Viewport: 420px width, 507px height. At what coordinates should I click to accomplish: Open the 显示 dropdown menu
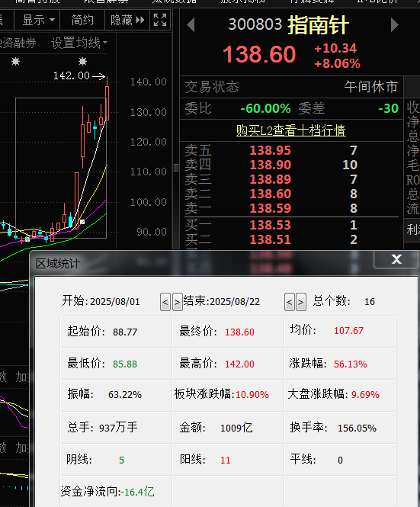click(37, 20)
